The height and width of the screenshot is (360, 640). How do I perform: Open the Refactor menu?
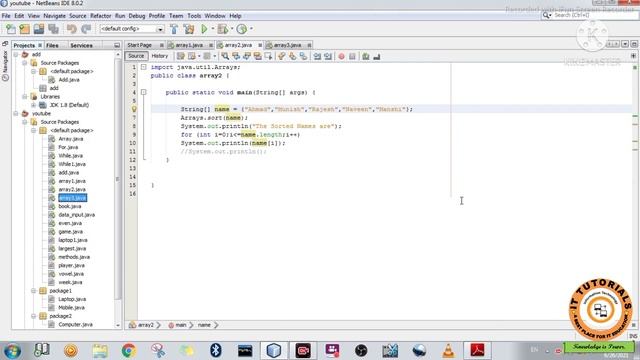[x=101, y=16]
